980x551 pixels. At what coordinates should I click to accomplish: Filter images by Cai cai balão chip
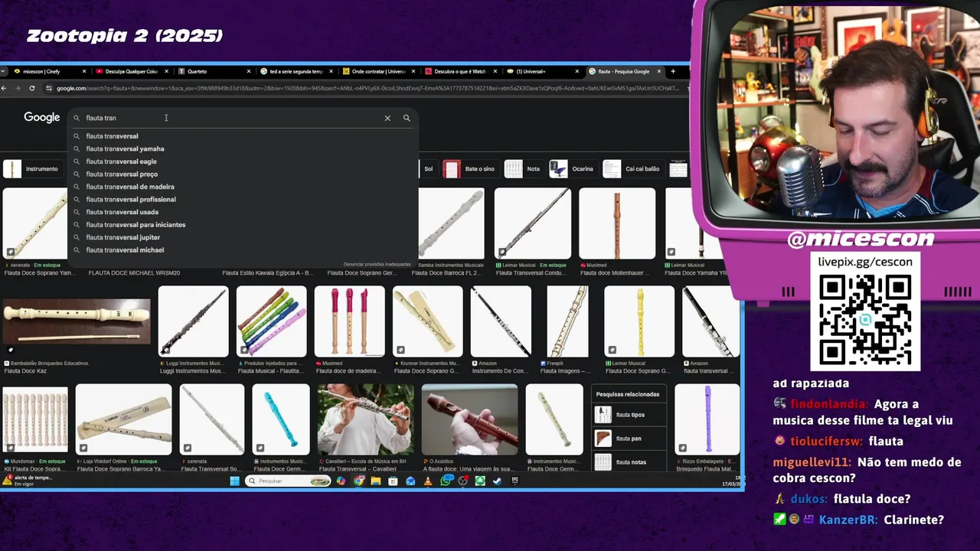pyautogui.click(x=633, y=168)
